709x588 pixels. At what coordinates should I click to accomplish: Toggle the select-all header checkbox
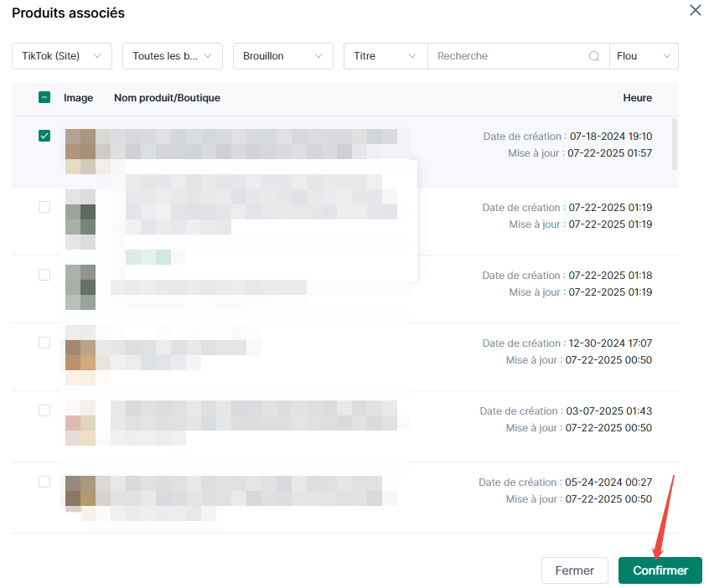[x=44, y=97]
